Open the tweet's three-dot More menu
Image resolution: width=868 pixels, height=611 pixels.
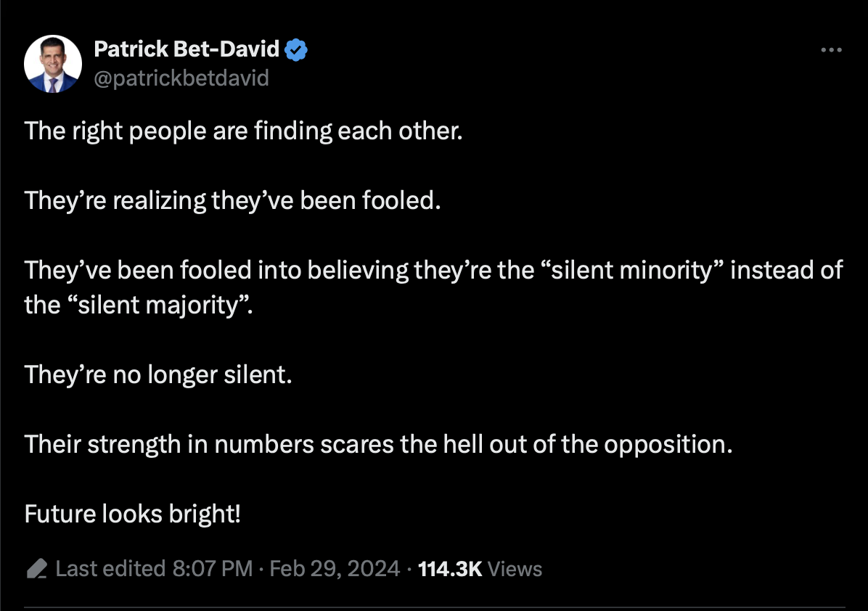tap(830, 50)
